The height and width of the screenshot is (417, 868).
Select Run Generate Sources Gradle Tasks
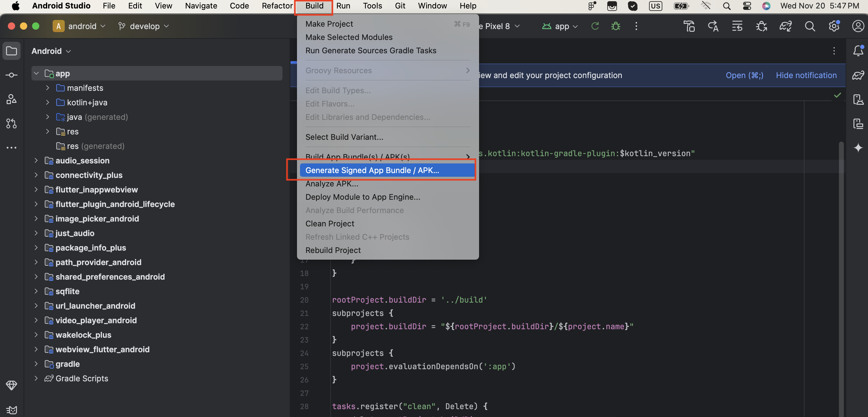(x=387, y=50)
